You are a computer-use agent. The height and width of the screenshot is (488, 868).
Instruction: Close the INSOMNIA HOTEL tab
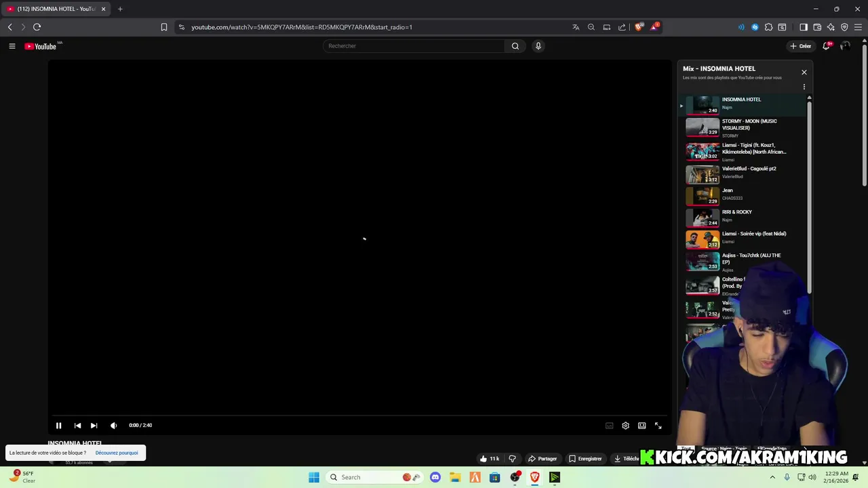click(x=103, y=9)
